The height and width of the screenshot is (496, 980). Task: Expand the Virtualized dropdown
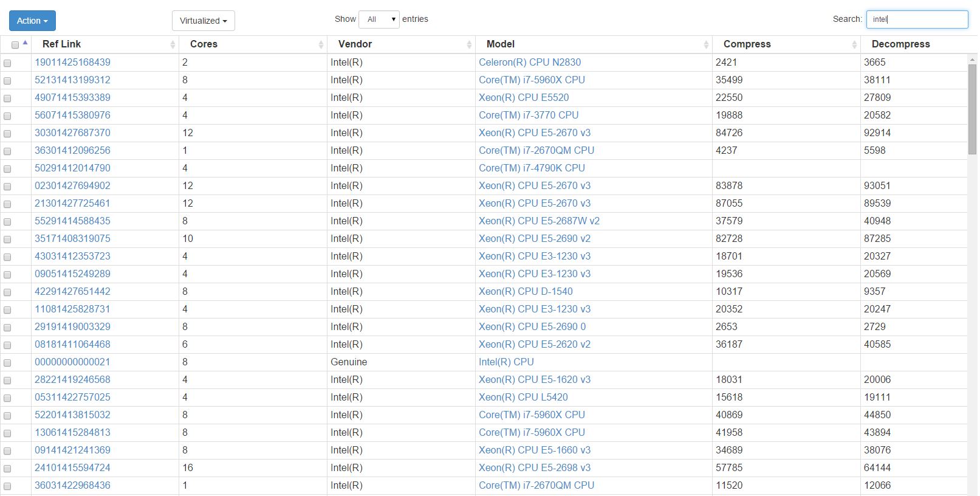(204, 21)
